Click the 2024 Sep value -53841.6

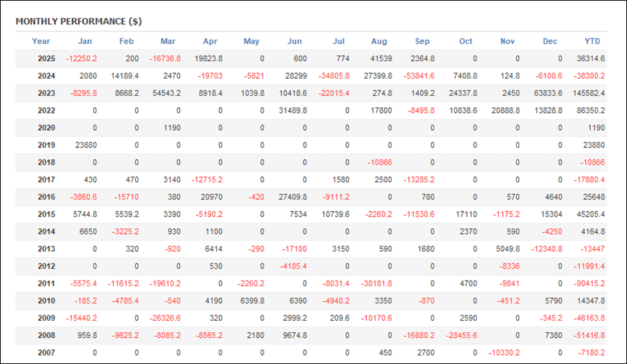418,76
